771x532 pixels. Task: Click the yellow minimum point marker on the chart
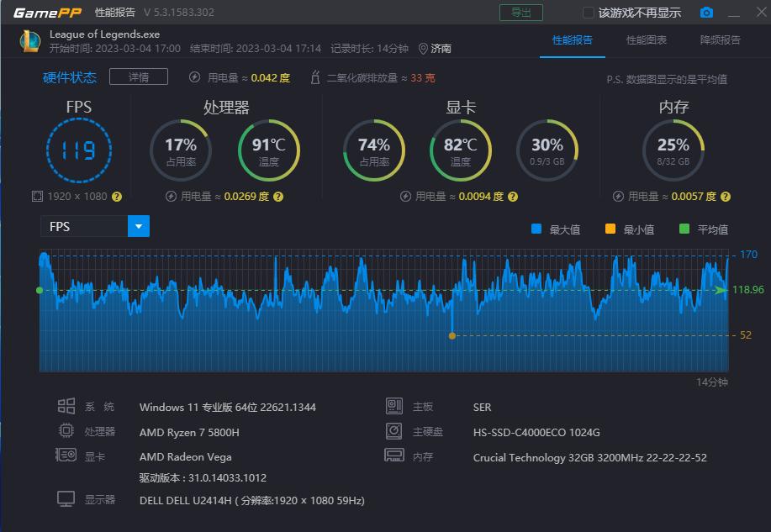(453, 334)
